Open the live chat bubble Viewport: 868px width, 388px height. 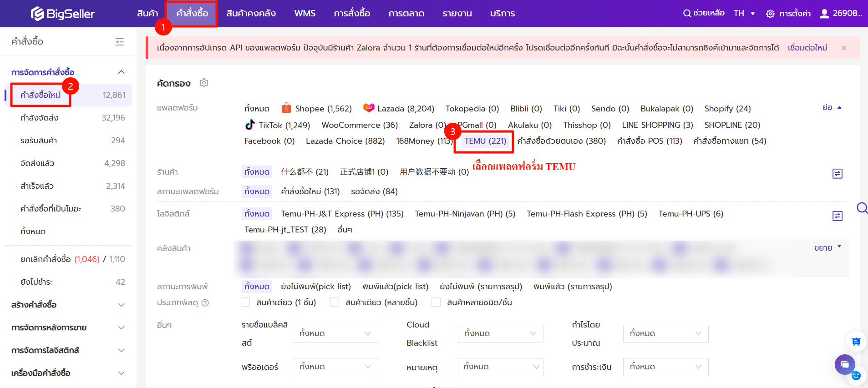click(x=845, y=364)
